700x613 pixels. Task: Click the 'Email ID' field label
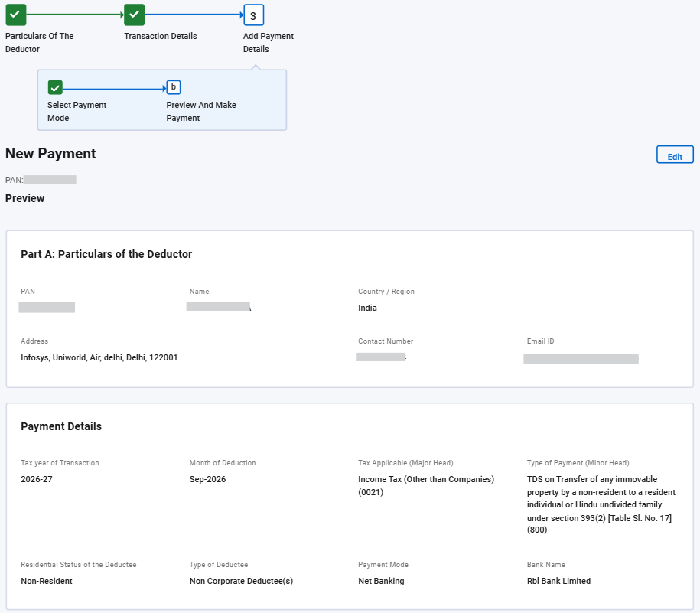tap(540, 341)
